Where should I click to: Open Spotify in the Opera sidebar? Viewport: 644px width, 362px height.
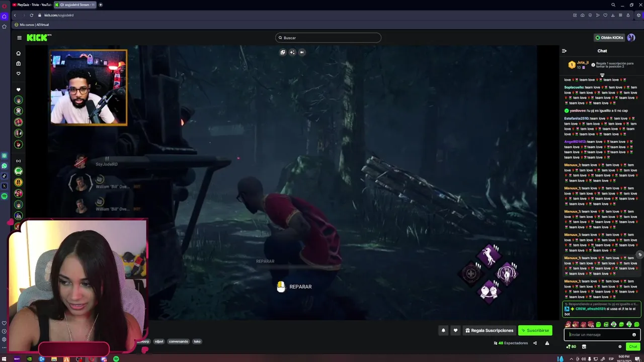(x=5, y=196)
